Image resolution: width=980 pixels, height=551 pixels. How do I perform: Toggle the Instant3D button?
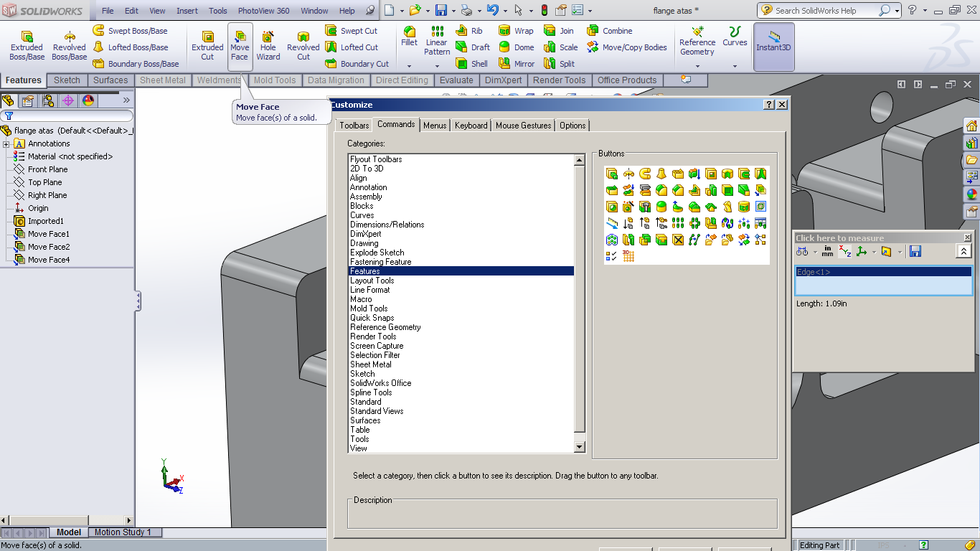(773, 47)
